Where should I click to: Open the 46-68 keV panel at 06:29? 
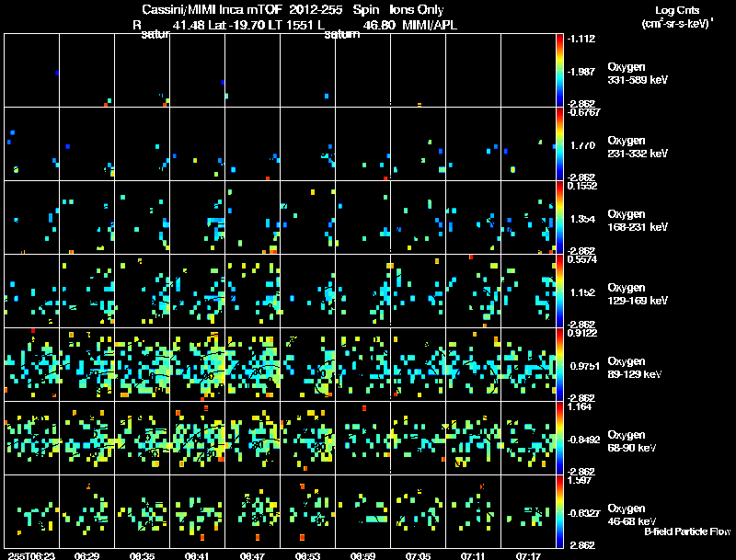pos(86,511)
